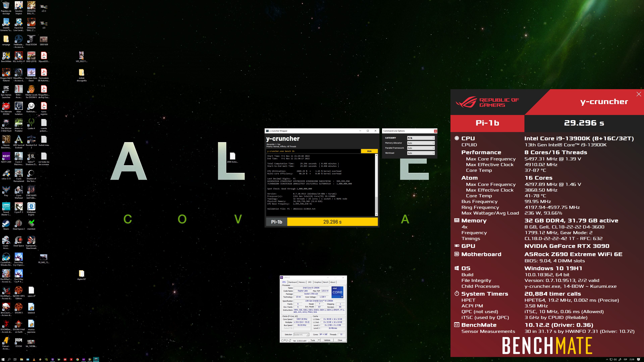Open the Socket #1 selection dropdown in CPU-Z
This screenshot has width=644, height=362.
(x=302, y=335)
